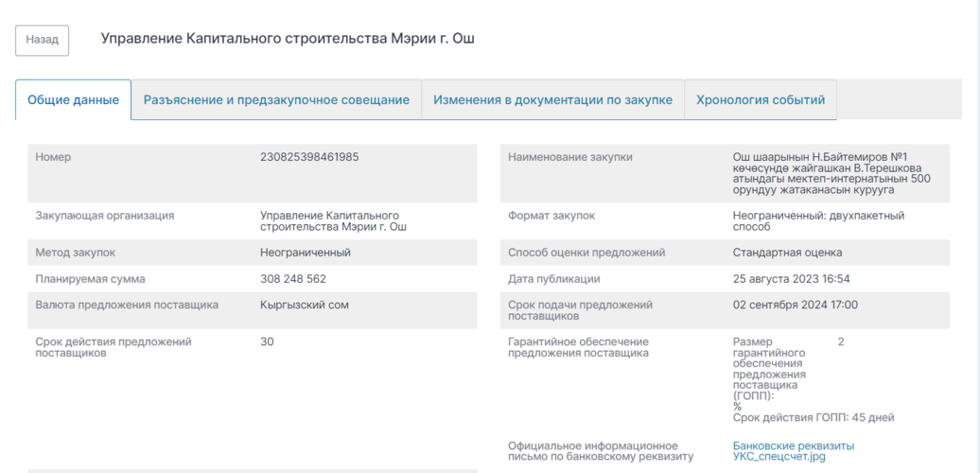
Task: Click the Стандартная оценка value
Action: [x=787, y=253]
